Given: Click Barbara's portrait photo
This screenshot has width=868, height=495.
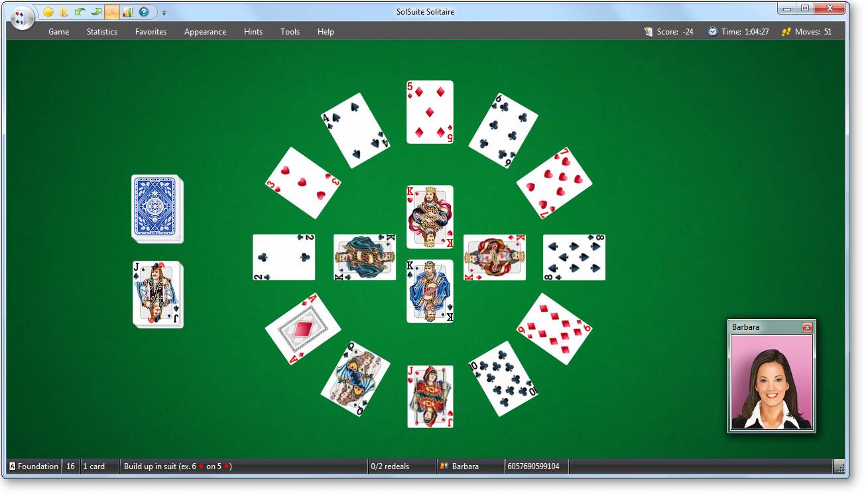Looking at the screenshot, I should click(771, 382).
